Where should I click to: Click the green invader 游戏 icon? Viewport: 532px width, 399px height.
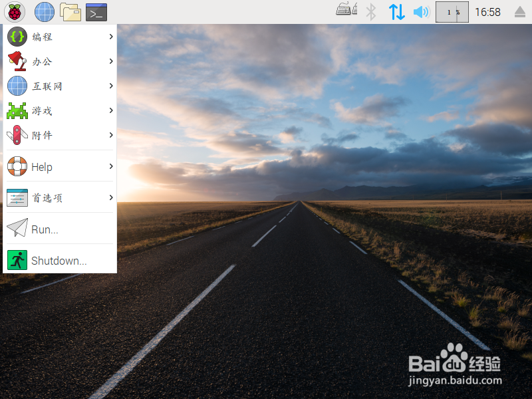tap(17, 110)
